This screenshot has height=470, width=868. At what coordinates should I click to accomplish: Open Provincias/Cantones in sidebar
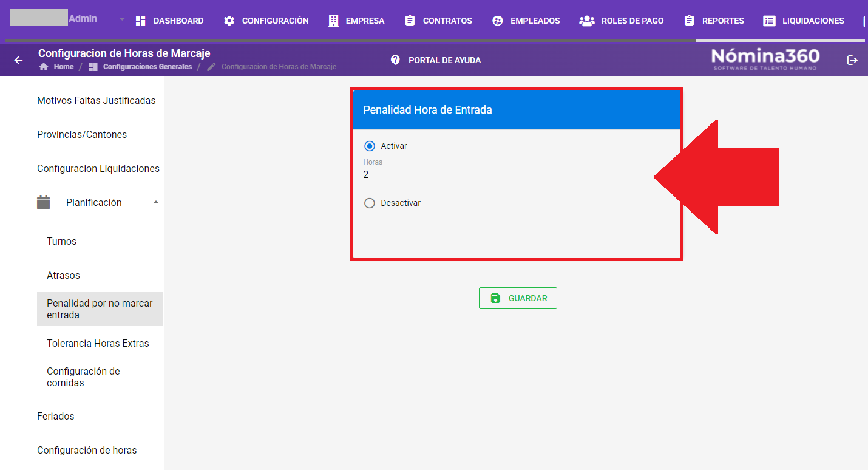pyautogui.click(x=82, y=134)
